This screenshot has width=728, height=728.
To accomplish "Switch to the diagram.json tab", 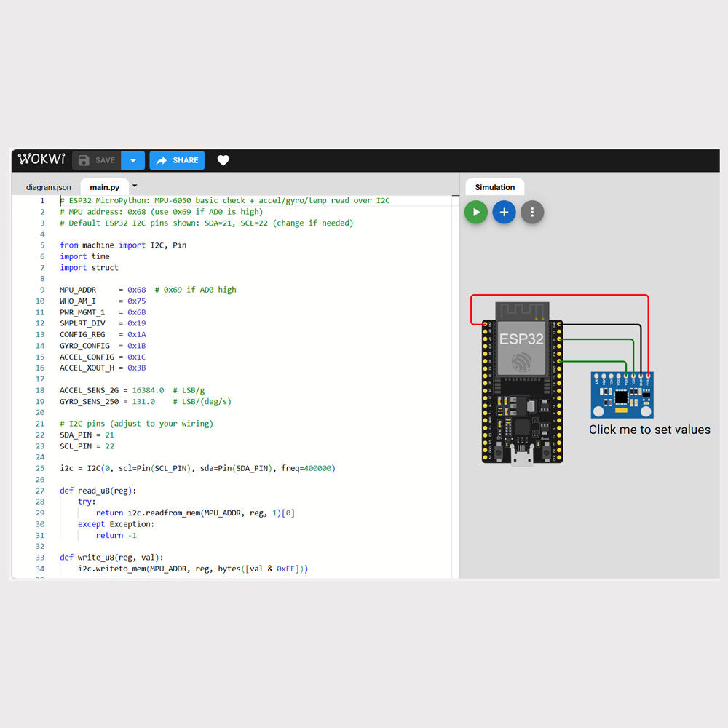I will (49, 187).
